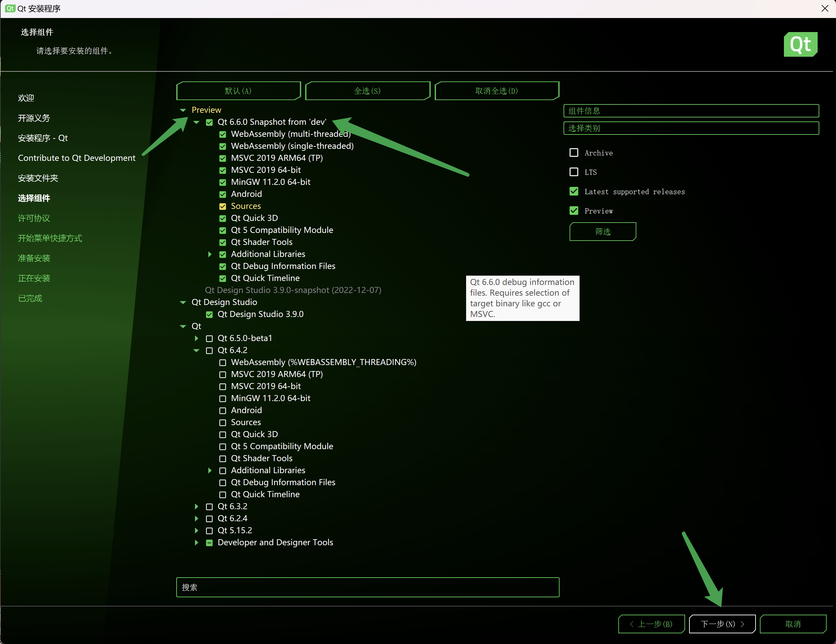Select the 开源义务 step in sidebar
The height and width of the screenshot is (644, 836).
click(x=34, y=118)
